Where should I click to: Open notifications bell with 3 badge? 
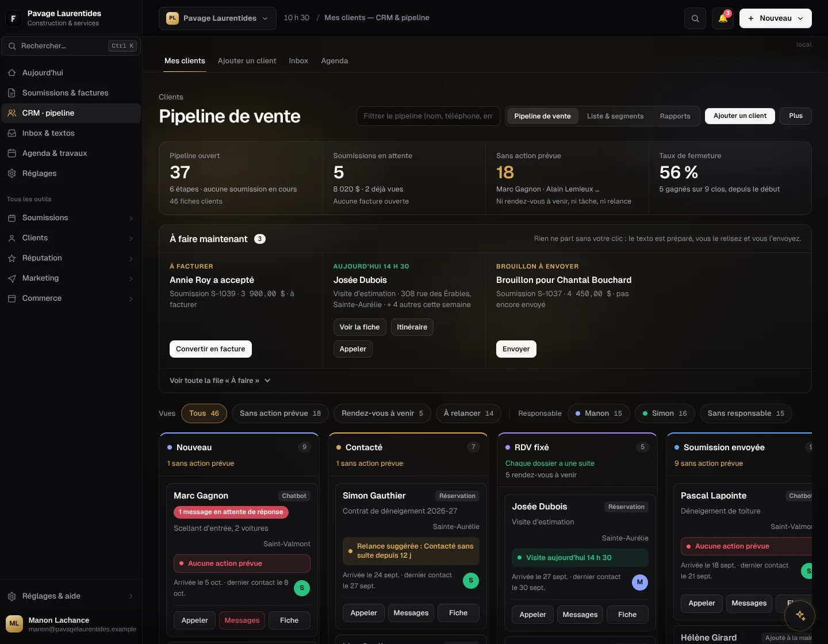(x=723, y=18)
